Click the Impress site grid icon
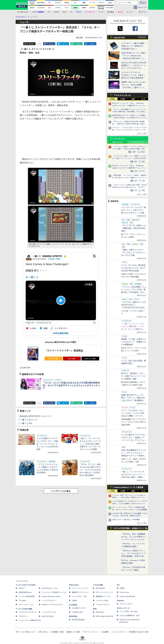 (135, 7)
